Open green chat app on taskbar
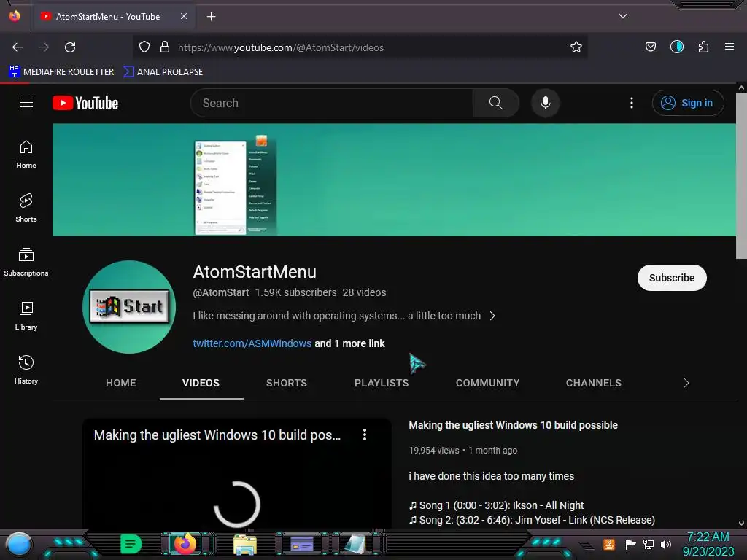Image resolution: width=747 pixels, height=560 pixels. [x=131, y=544]
